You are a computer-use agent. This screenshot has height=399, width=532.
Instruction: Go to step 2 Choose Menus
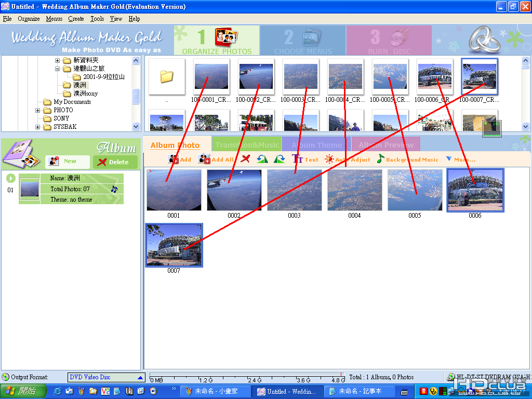coord(303,41)
